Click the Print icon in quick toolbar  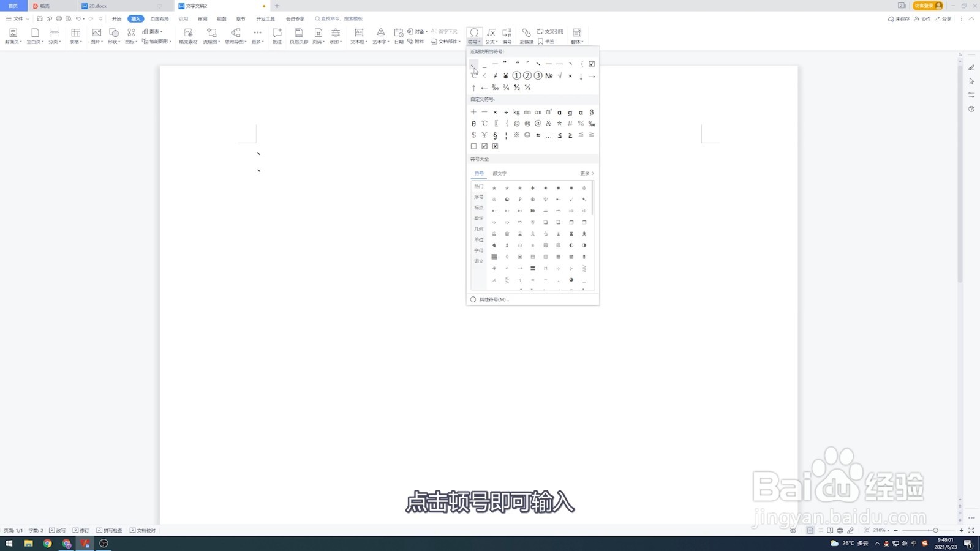point(59,19)
